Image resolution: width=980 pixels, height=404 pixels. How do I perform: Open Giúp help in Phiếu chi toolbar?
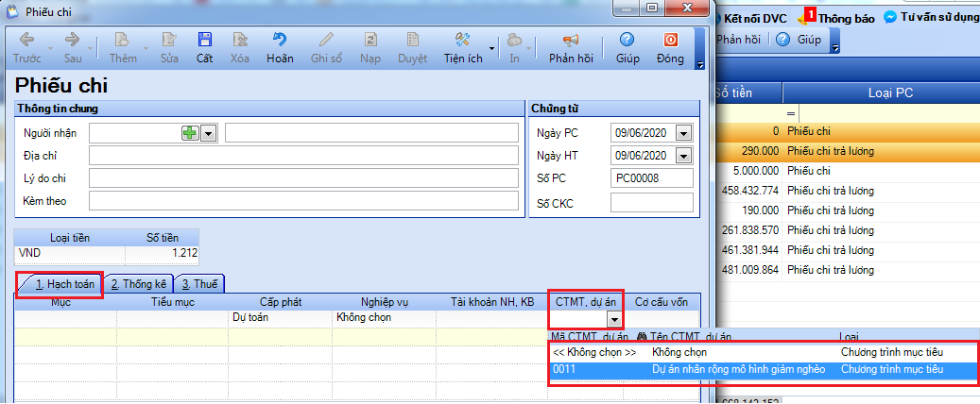[x=627, y=47]
